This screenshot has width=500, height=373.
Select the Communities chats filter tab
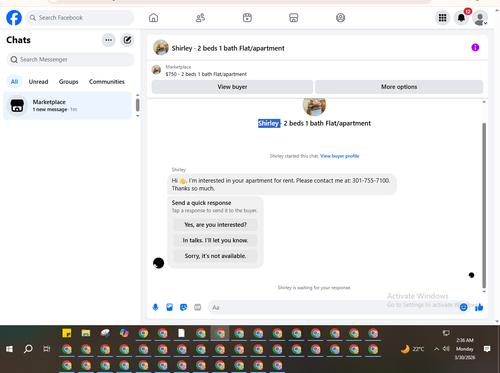[107, 82]
